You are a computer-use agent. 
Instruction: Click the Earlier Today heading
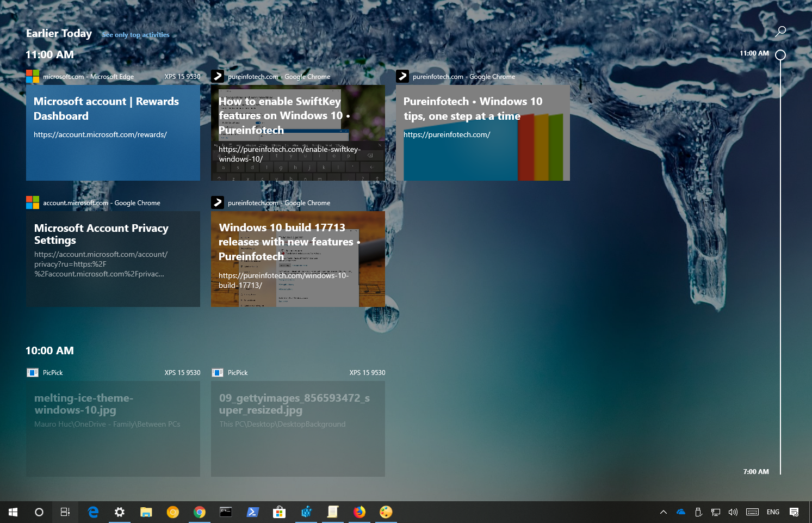(59, 33)
